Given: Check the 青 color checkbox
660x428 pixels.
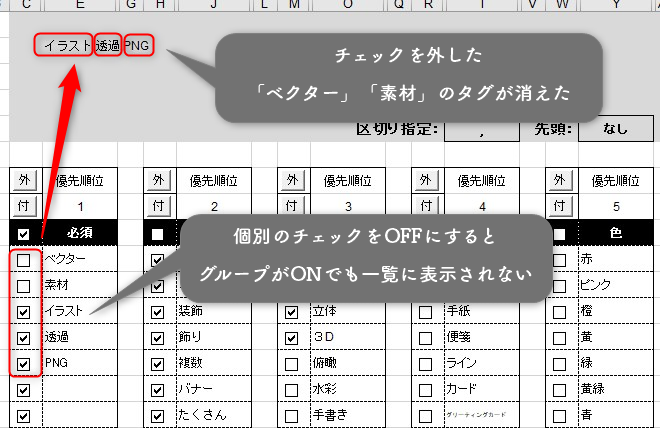Looking at the screenshot, I should tap(559, 416).
